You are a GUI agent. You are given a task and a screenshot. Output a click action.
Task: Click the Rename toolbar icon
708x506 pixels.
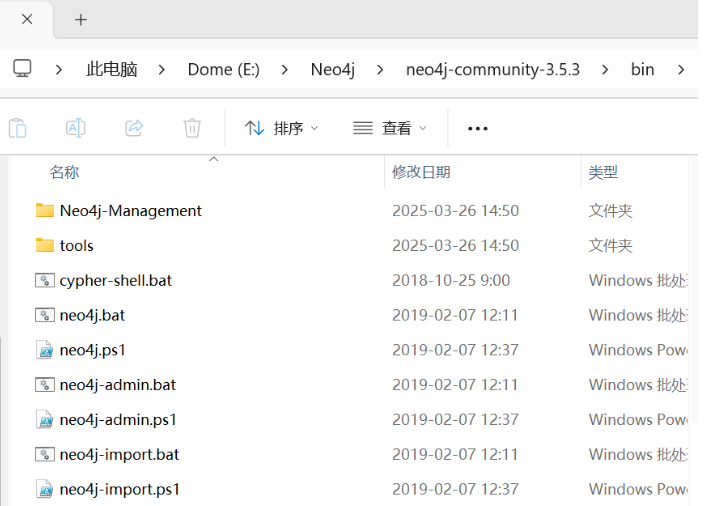(x=75, y=128)
